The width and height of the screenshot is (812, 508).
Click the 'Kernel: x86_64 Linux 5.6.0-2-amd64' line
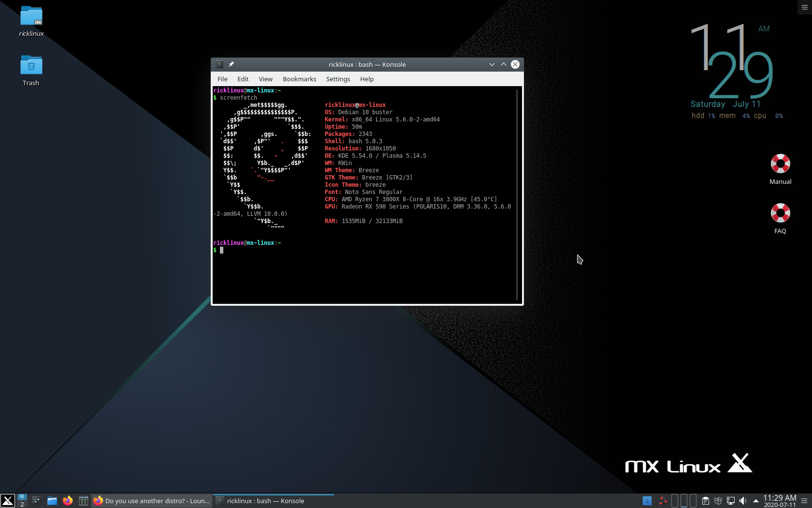click(x=382, y=120)
